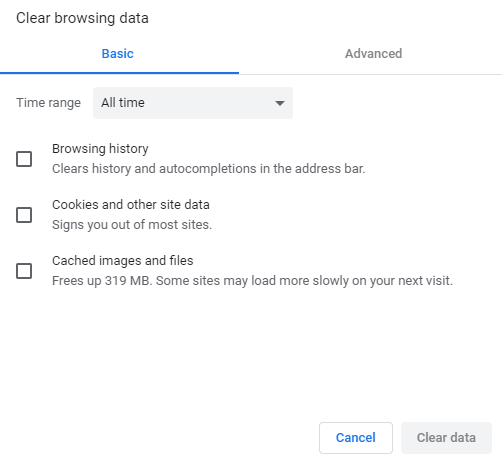
Task: Click the dropdown arrow beside All time
Action: click(x=280, y=103)
